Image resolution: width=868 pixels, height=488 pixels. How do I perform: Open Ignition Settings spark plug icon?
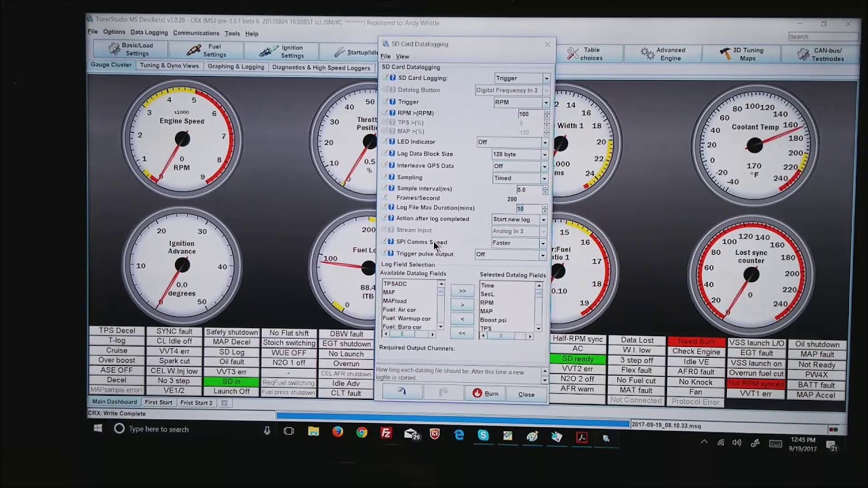tap(269, 52)
